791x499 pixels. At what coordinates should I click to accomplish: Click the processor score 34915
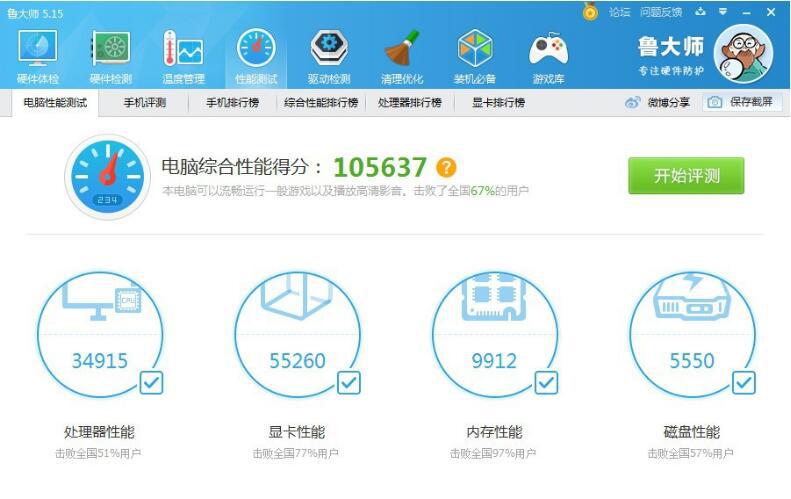[100, 361]
